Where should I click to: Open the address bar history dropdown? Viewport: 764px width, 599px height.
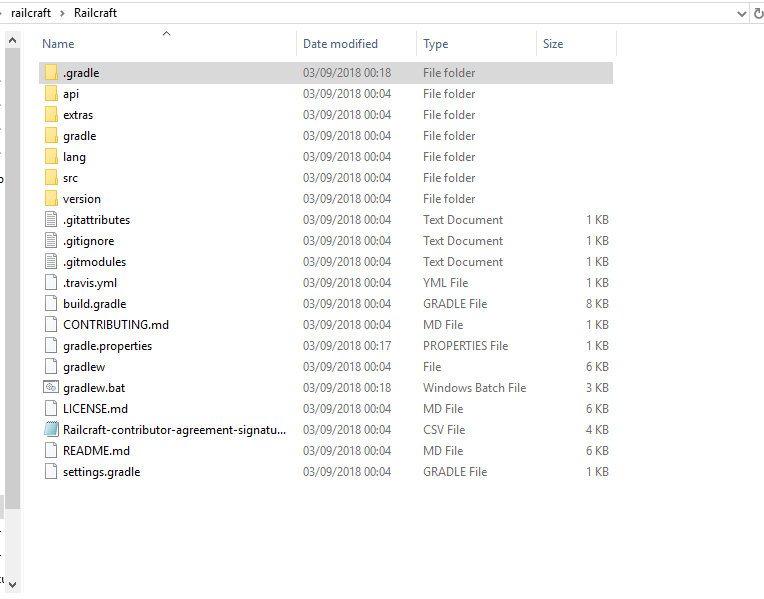(x=742, y=14)
